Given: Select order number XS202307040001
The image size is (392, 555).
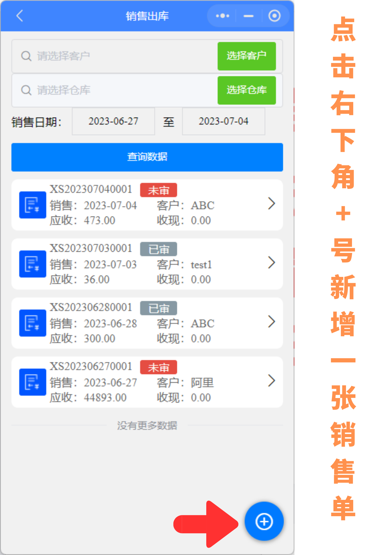Looking at the screenshot, I should (x=91, y=189).
